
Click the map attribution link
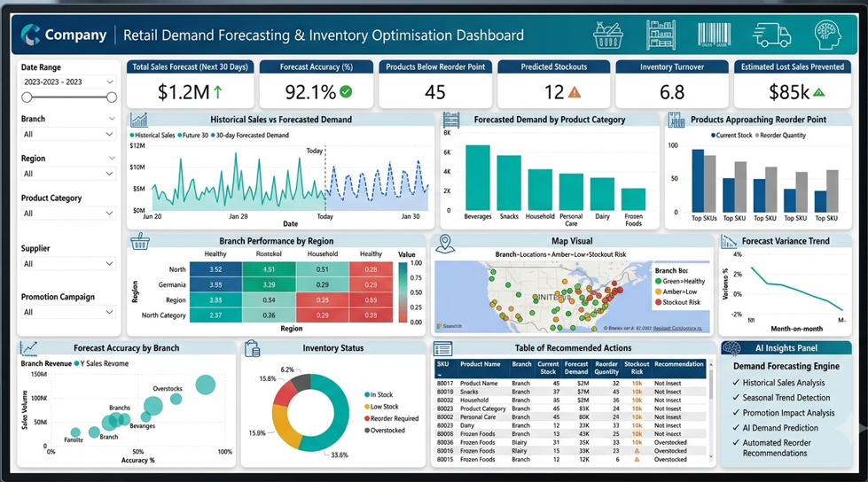tap(677, 328)
